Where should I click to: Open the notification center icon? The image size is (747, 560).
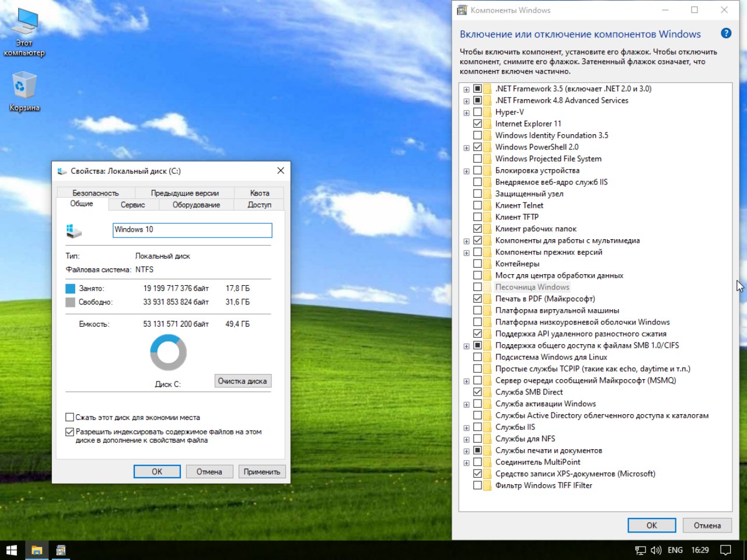pyautogui.click(x=725, y=550)
